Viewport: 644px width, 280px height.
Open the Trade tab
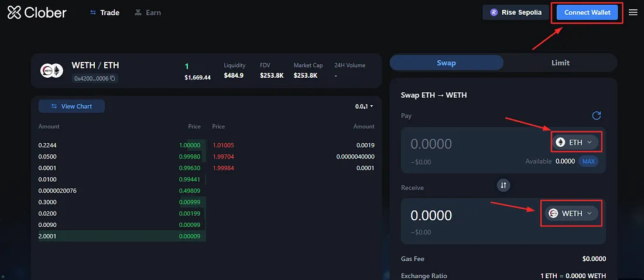pos(105,13)
